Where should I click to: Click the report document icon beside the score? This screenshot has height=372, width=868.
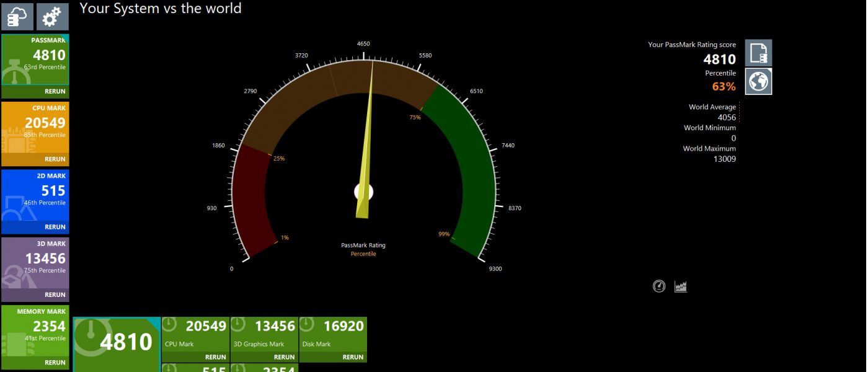(758, 53)
